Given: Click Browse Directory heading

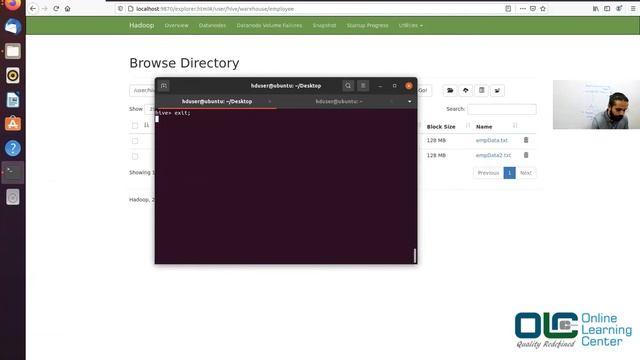Looking at the screenshot, I should coord(184,63).
